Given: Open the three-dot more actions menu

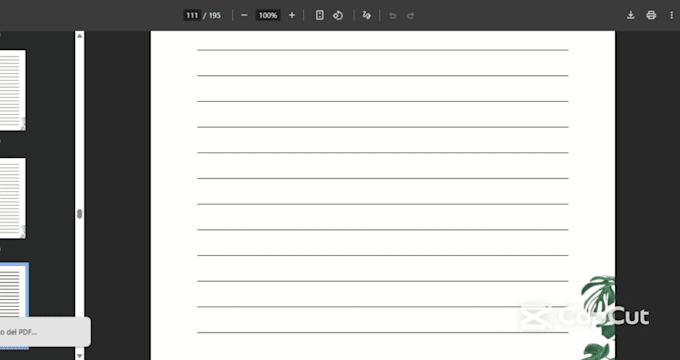Looking at the screenshot, I should [671, 15].
